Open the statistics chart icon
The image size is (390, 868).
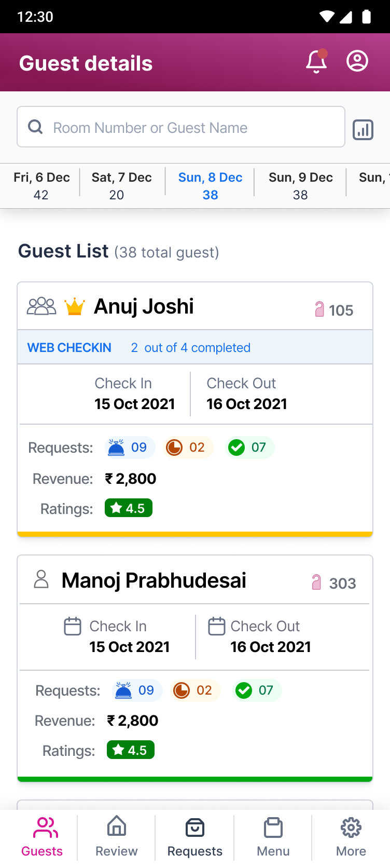tap(363, 130)
